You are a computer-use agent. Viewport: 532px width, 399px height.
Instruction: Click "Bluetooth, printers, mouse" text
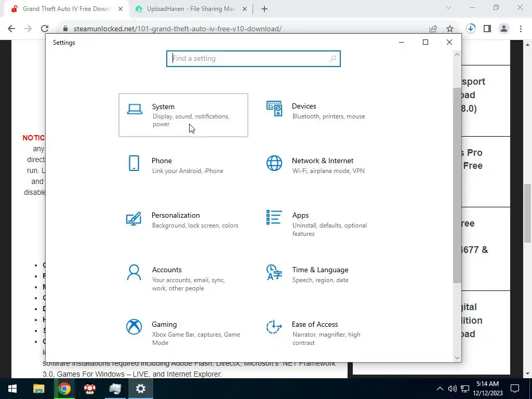point(328,116)
